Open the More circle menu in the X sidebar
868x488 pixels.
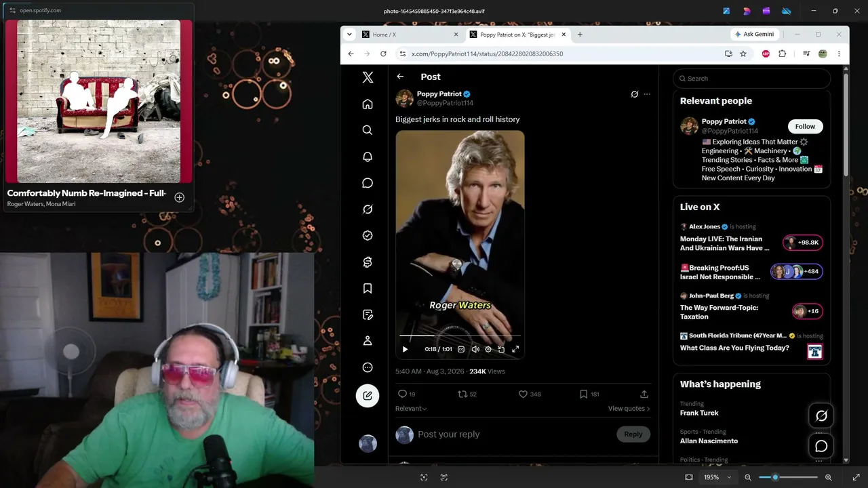tap(368, 367)
